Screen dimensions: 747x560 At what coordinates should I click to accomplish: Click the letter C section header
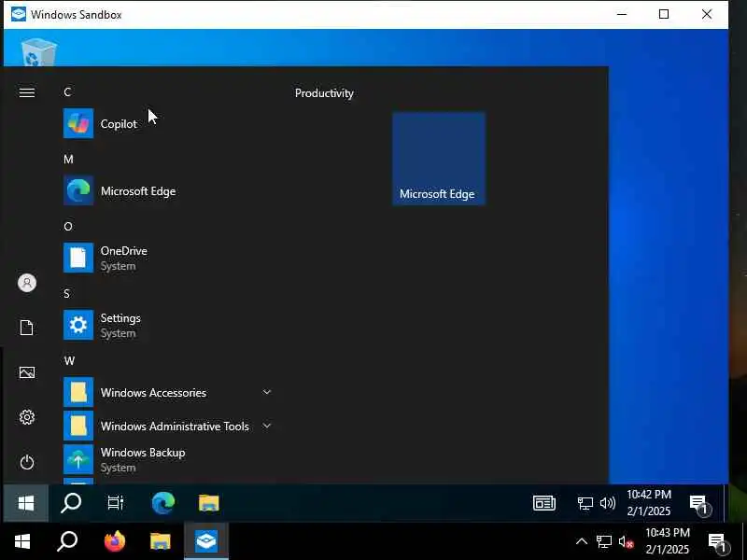click(x=67, y=91)
